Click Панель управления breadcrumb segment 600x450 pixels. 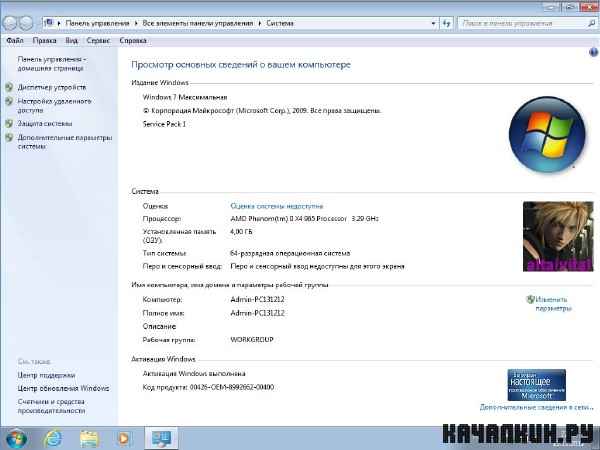click(x=97, y=23)
